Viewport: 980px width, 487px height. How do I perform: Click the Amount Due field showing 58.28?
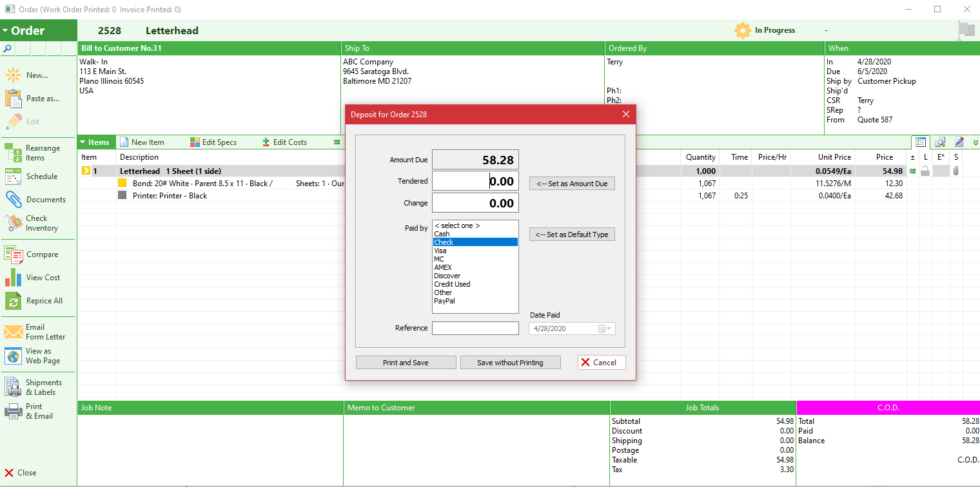tap(475, 160)
